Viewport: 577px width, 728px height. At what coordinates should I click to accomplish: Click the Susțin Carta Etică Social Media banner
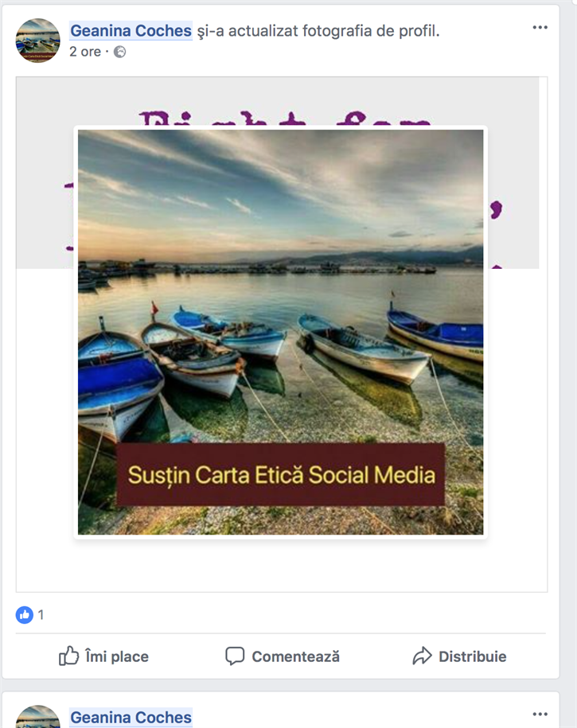281,474
